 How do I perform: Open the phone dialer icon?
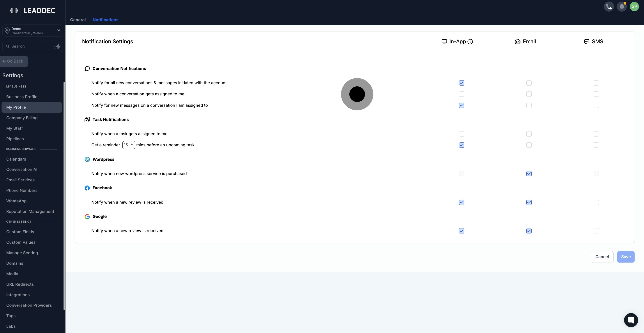click(x=609, y=7)
